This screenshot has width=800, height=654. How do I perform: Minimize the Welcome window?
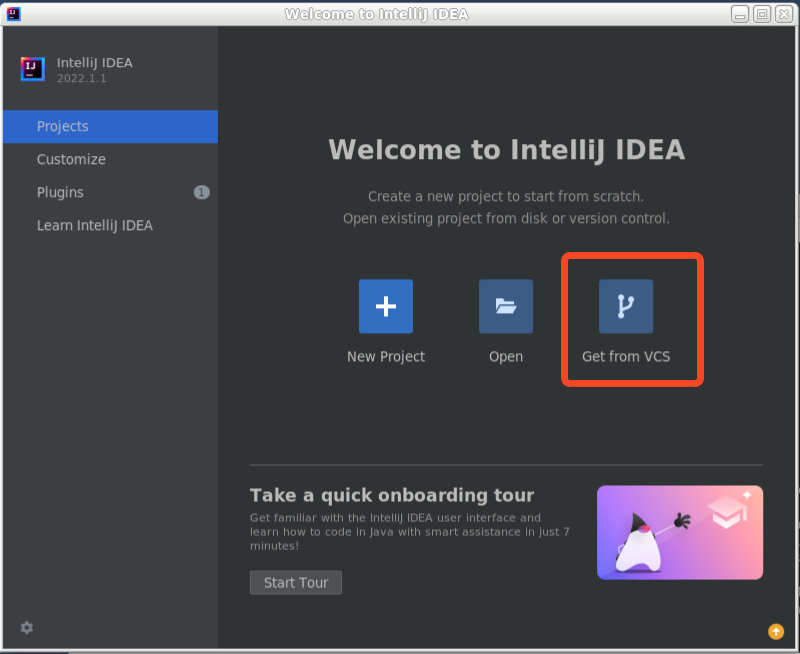pos(740,14)
